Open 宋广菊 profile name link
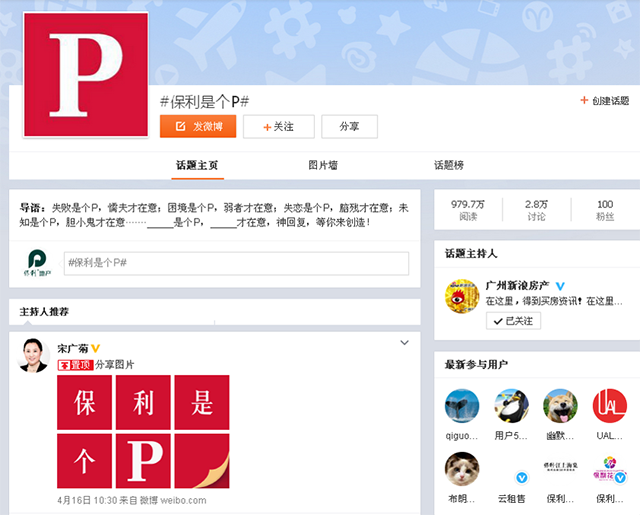The image size is (640, 515). pos(73,349)
